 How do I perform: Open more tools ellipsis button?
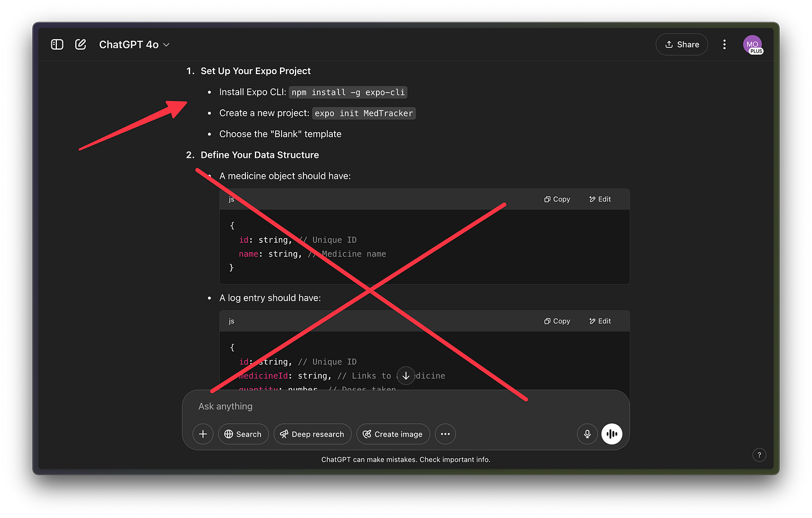coord(445,434)
